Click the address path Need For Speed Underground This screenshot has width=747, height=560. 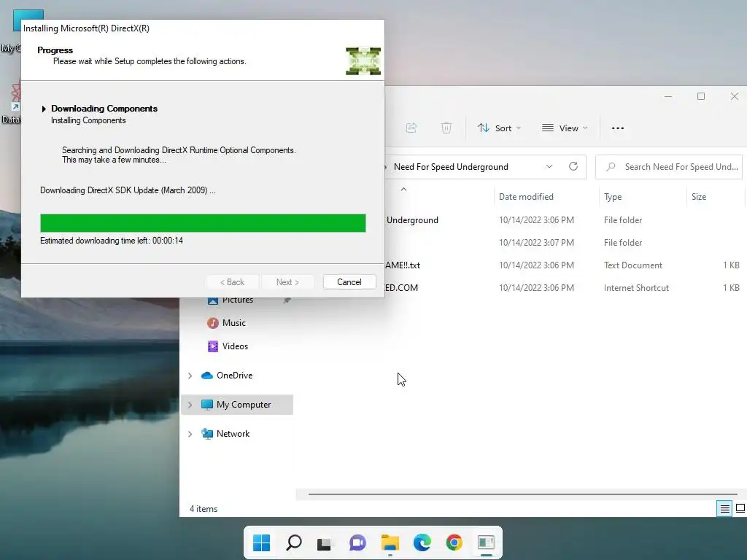[x=451, y=167]
